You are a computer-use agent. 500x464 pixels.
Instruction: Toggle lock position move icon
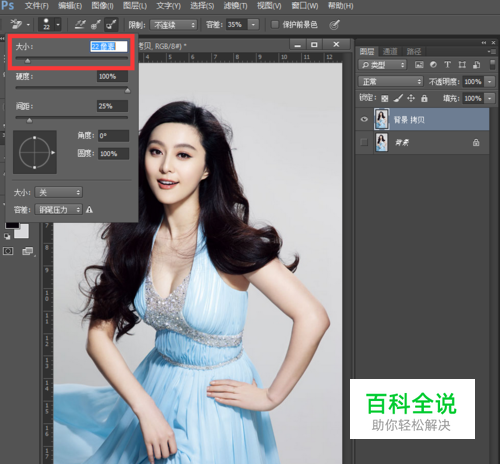click(411, 98)
